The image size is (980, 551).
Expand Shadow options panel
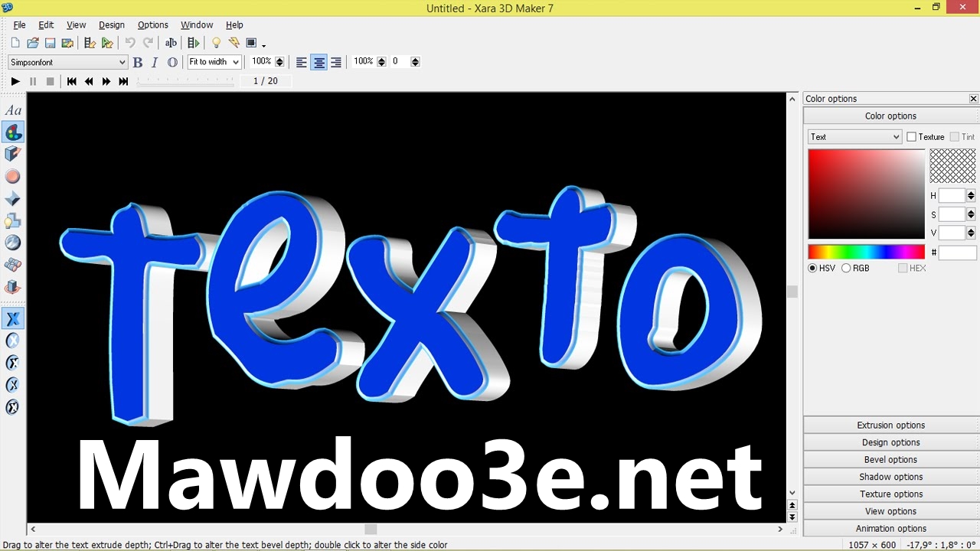[x=891, y=477]
